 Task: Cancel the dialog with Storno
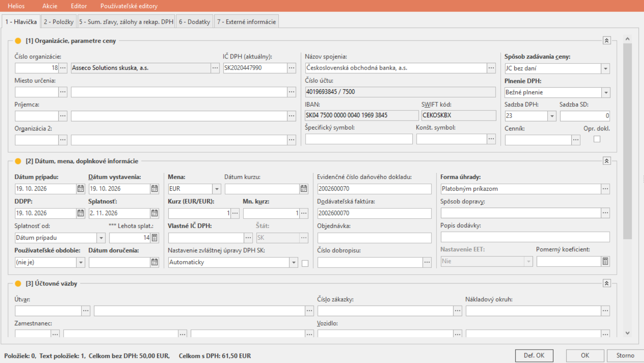pyautogui.click(x=625, y=356)
